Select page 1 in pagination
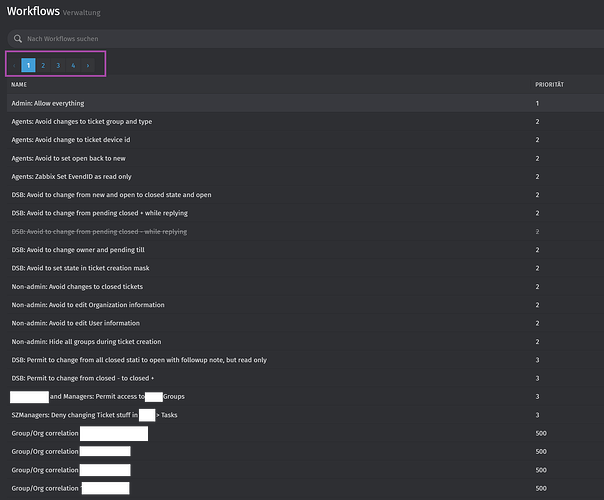Image resolution: width=604 pixels, height=500 pixels. [28, 65]
